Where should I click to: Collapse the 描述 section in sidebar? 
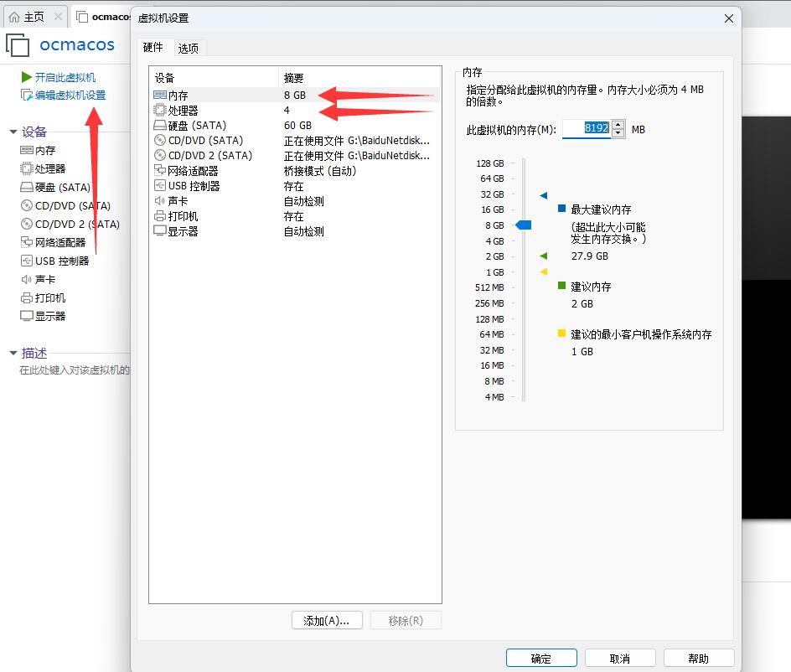(13, 354)
